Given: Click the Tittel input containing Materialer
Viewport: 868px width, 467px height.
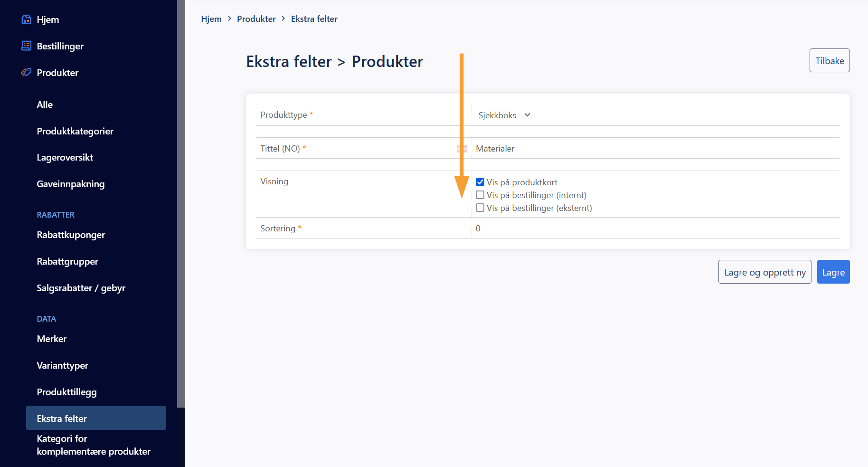Looking at the screenshot, I should click(655, 149).
